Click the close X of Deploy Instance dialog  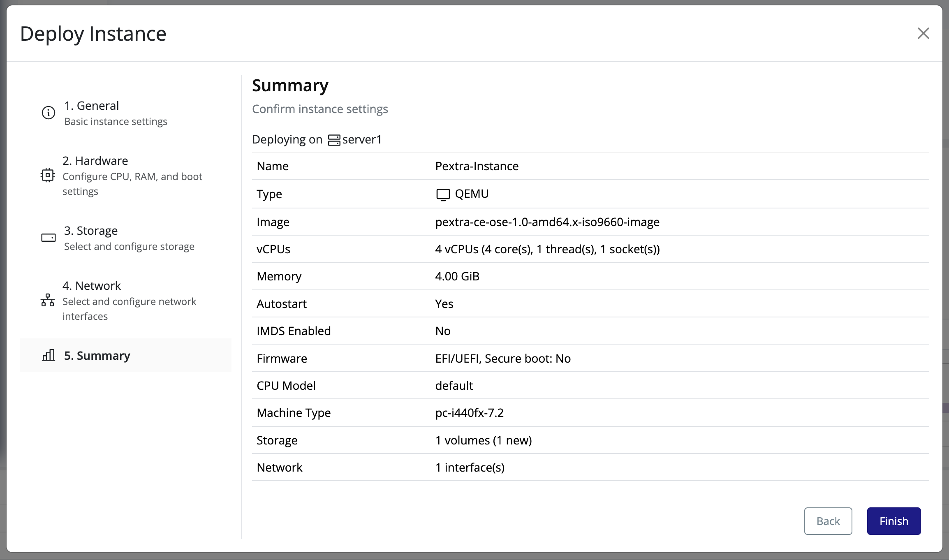924,33
